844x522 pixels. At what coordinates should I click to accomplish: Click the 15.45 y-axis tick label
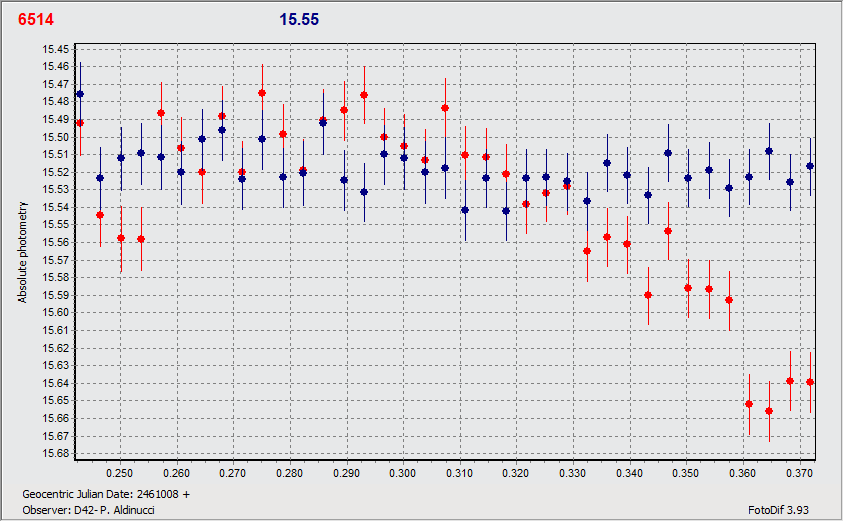point(55,49)
